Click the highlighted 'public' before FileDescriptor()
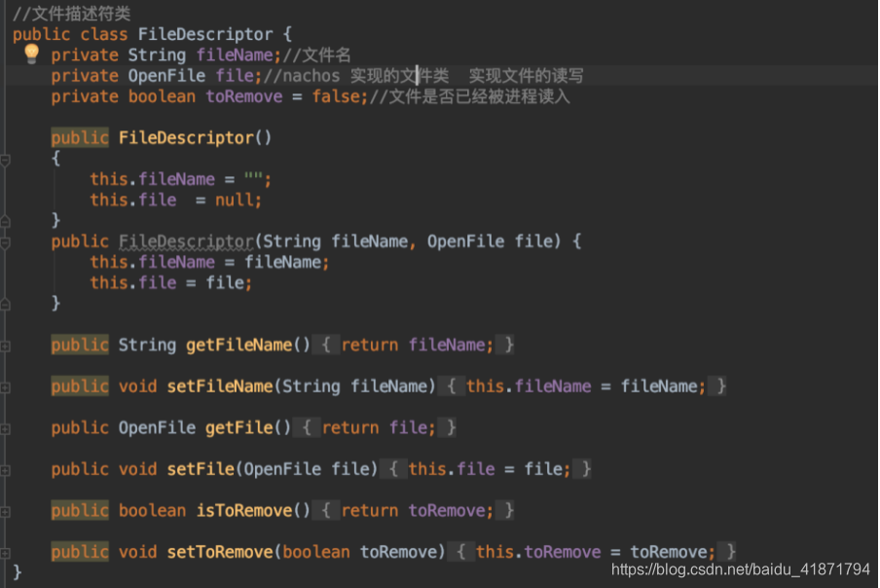The image size is (880, 588). [x=80, y=138]
